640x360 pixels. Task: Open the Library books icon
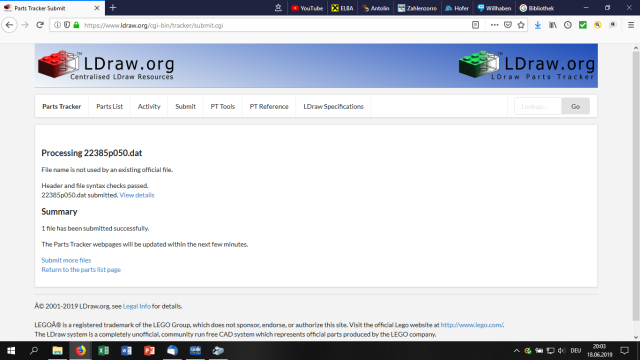click(x=553, y=25)
